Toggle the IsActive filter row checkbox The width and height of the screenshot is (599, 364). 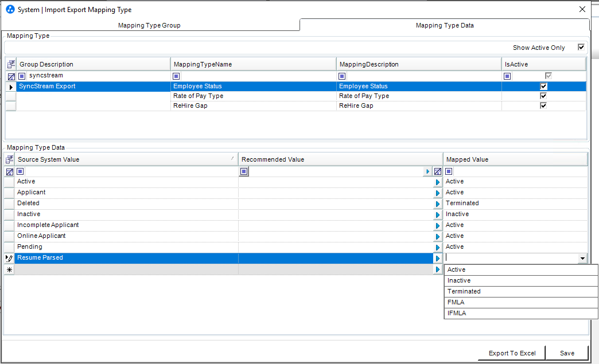[549, 76]
